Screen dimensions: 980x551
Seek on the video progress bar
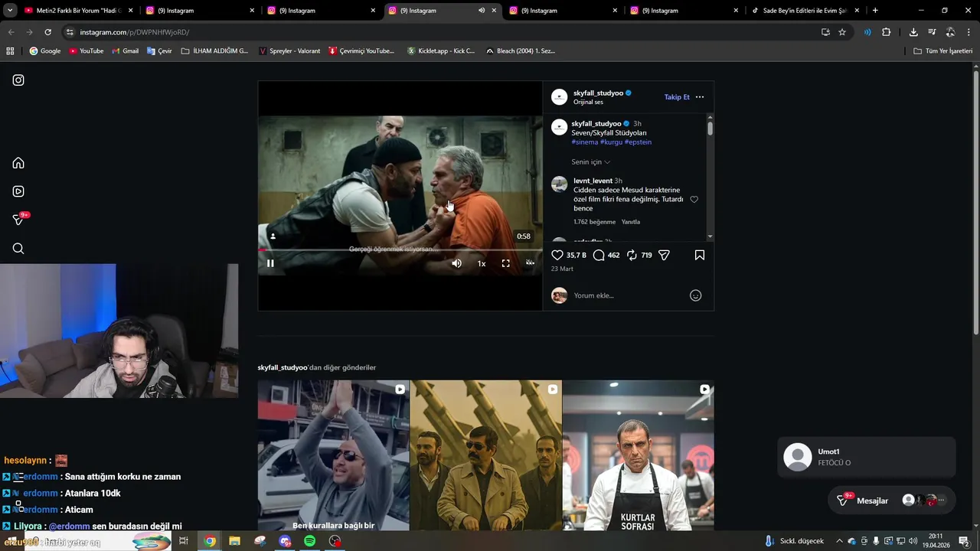[x=400, y=249]
